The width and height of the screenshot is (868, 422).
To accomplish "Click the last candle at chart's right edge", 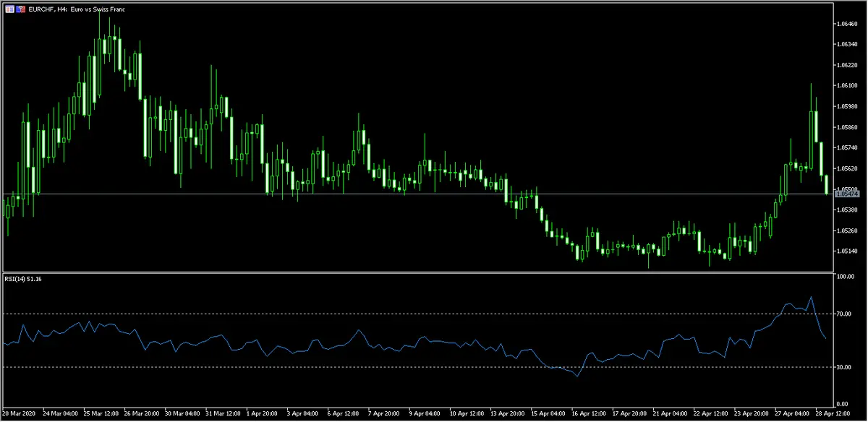I will (x=827, y=184).
